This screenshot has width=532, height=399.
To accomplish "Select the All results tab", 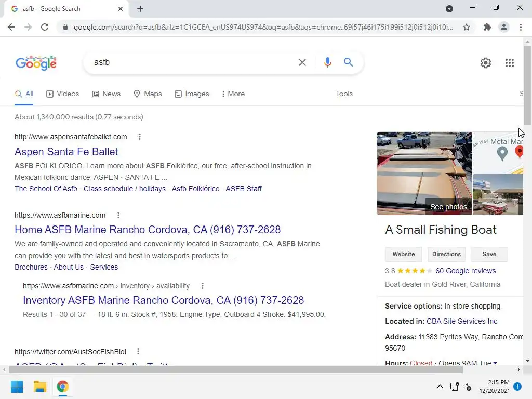I will (24, 94).
